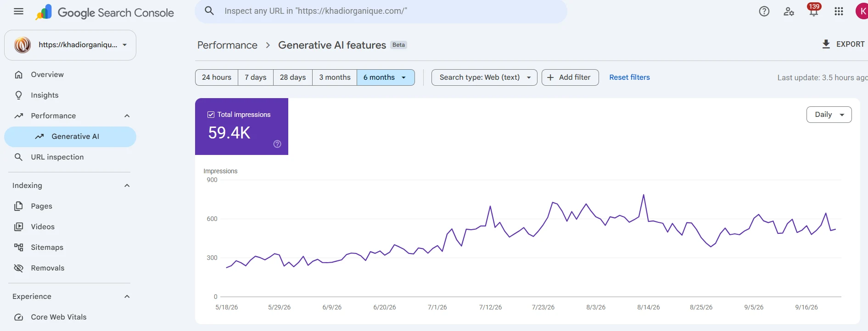Select the 24 hours range tab
The width and height of the screenshot is (868, 331).
217,77
